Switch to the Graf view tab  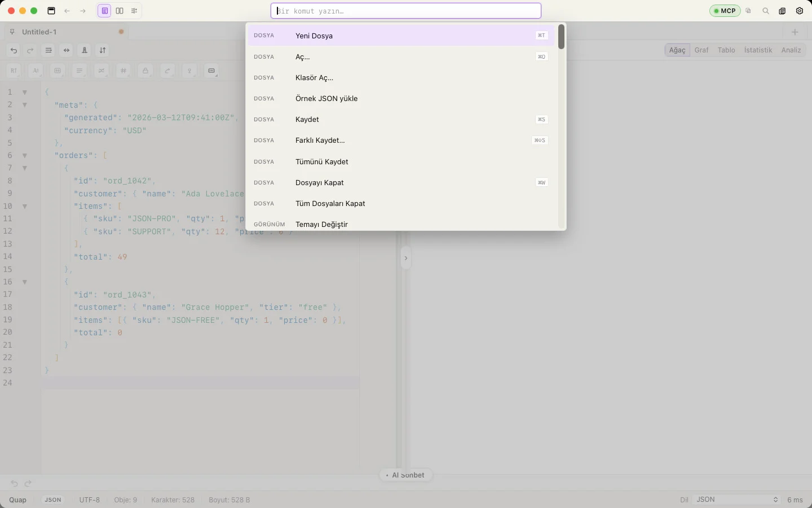[701, 50]
